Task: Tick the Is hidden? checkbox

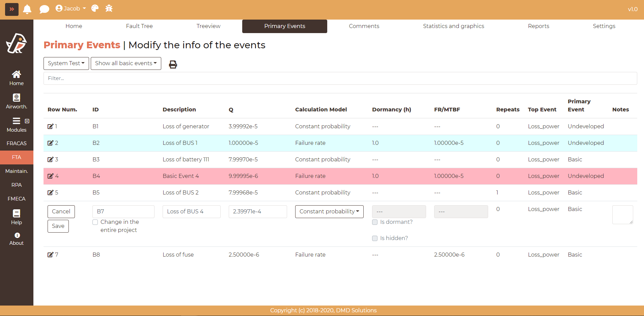Action: click(x=375, y=238)
